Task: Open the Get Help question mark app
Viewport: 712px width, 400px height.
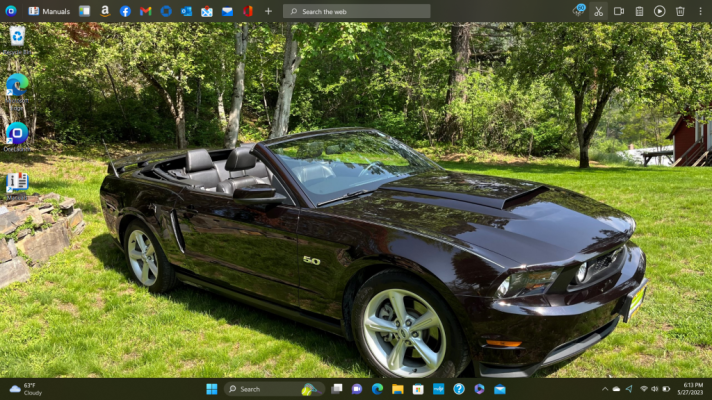Action: [459, 389]
